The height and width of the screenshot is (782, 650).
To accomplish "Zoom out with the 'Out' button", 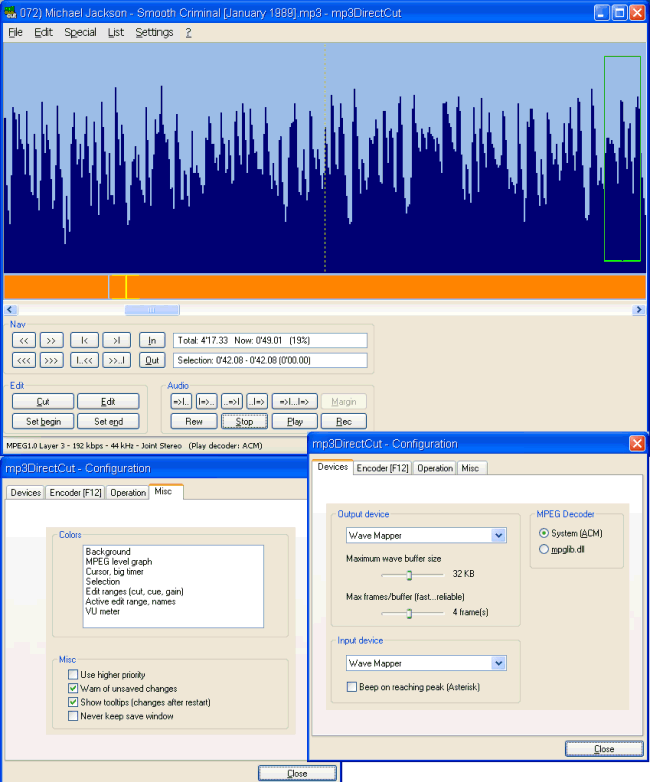I will (152, 360).
